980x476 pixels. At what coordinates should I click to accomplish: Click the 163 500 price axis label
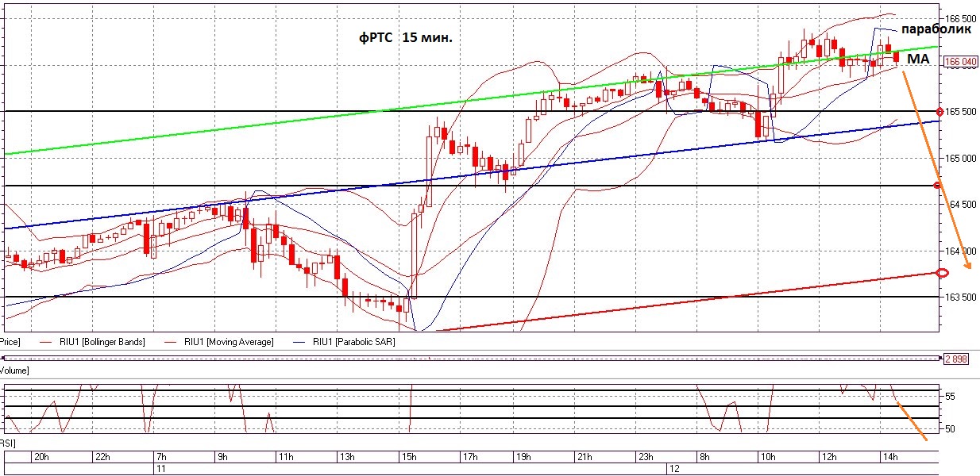(962, 297)
